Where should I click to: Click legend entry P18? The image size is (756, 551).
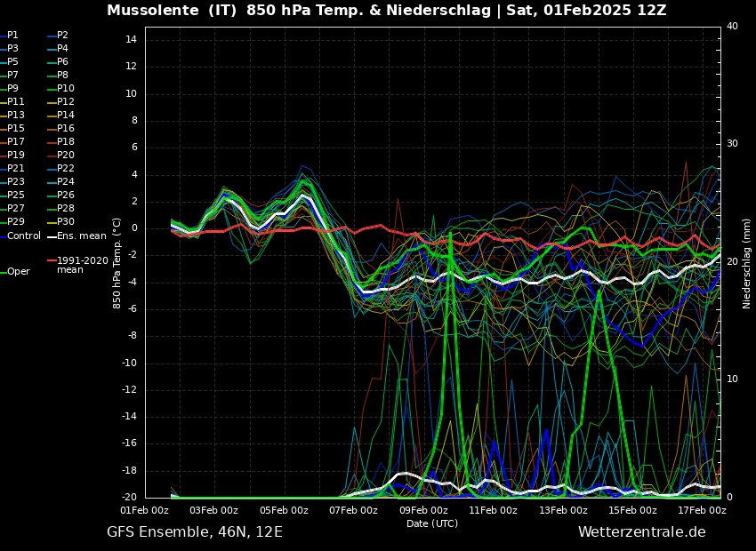click(66, 141)
